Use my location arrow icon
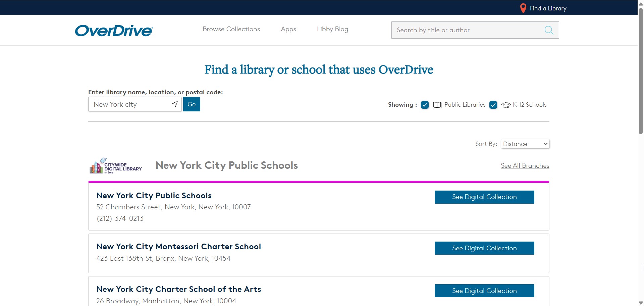 (x=175, y=104)
